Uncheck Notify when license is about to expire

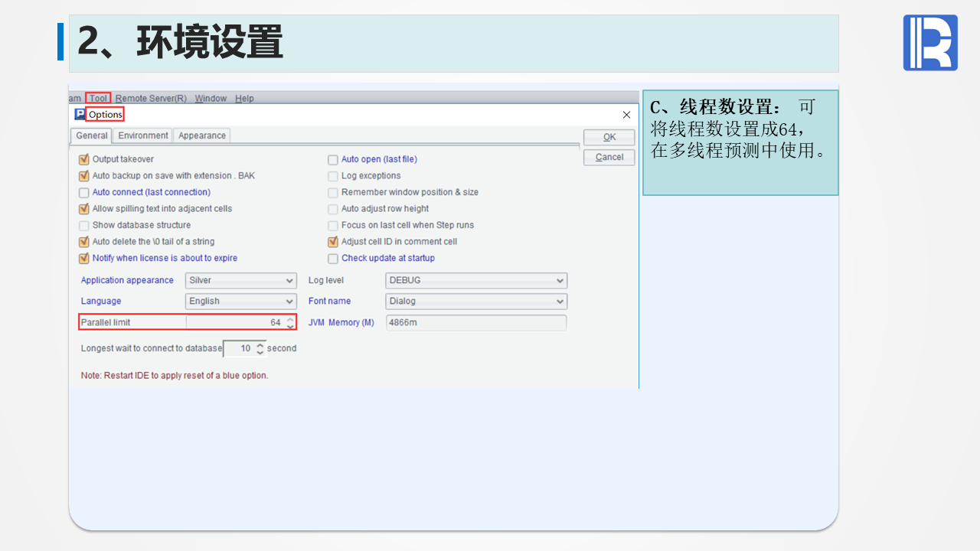(x=84, y=258)
